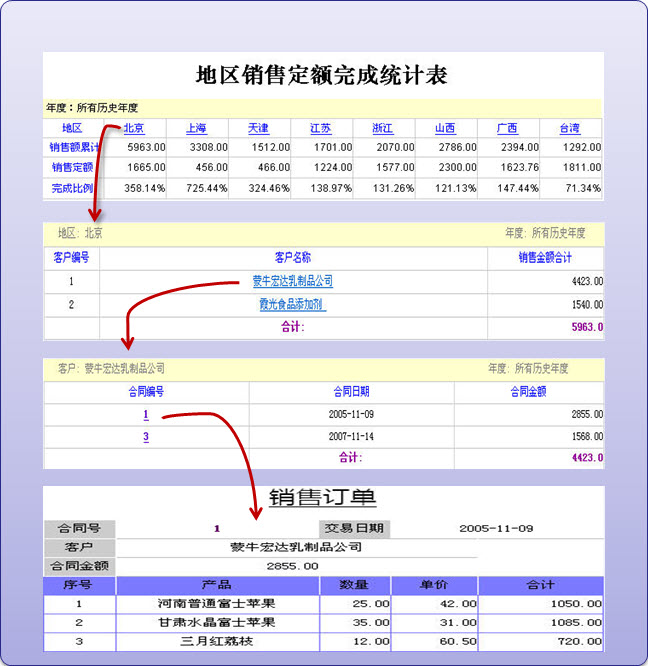Click the 甘肃水晶富士苹果 product row
648x666 pixels.
coord(323,623)
